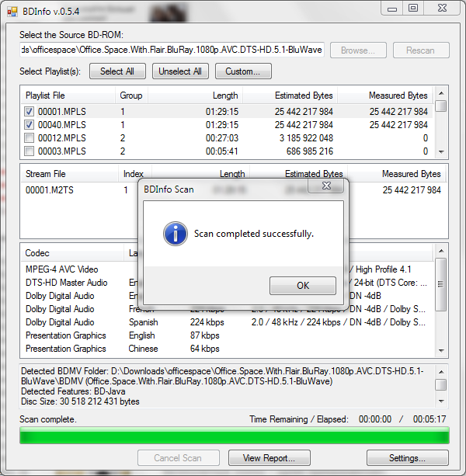This screenshot has height=476, width=466.
Task: Click the Detected Features: BD-Java line
Action: coord(73,391)
